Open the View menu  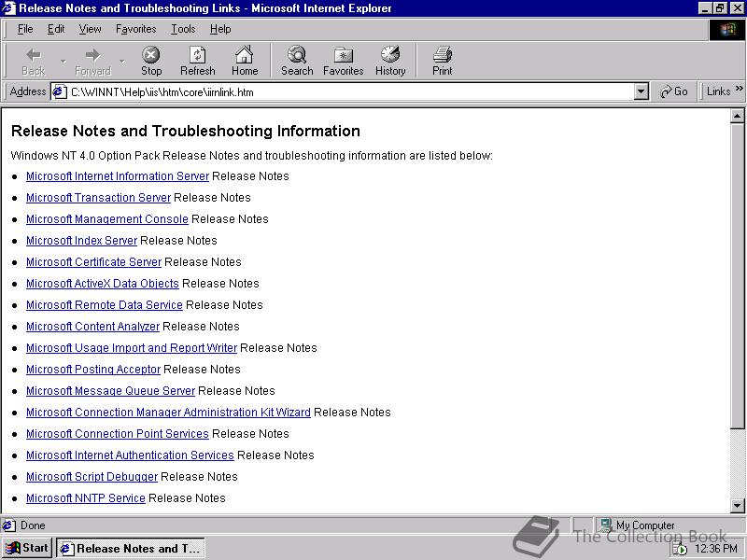pyautogui.click(x=90, y=29)
